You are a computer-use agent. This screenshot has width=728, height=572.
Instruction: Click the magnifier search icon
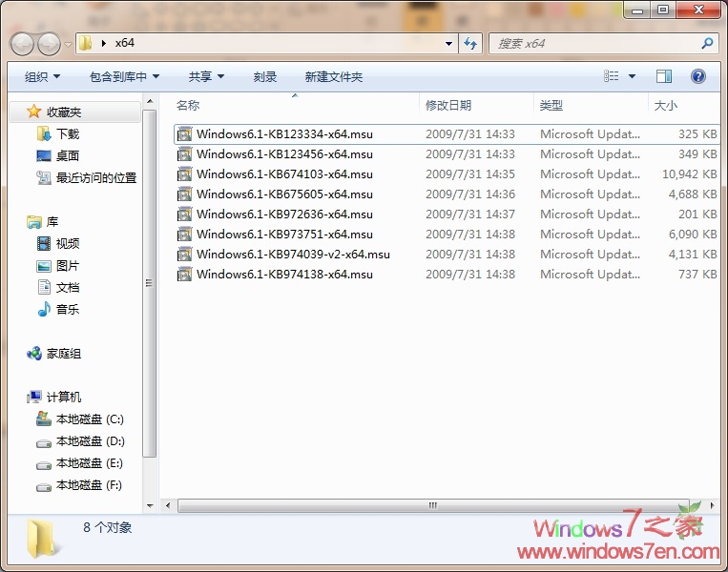click(x=707, y=44)
